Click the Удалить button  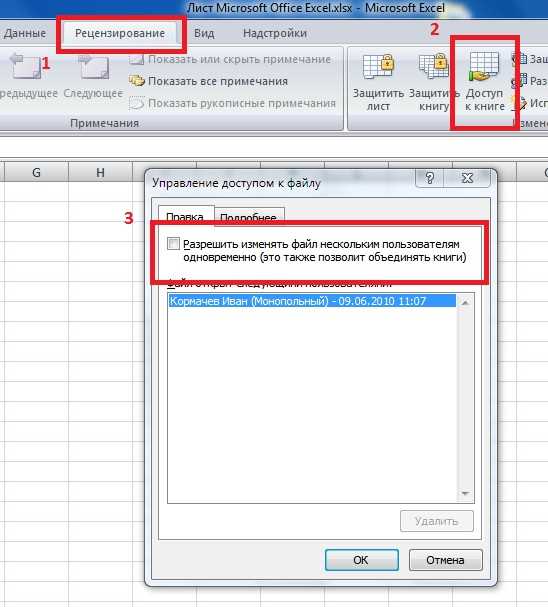click(437, 521)
